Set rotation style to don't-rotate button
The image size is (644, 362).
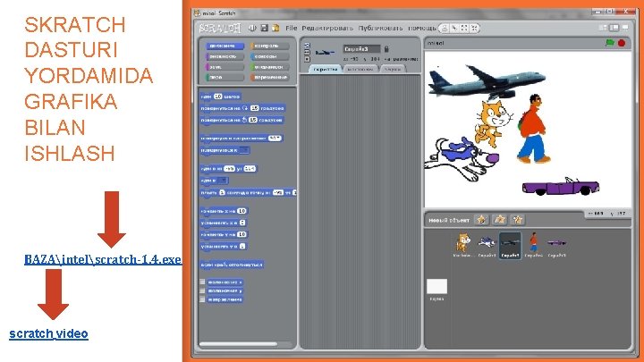(x=307, y=59)
